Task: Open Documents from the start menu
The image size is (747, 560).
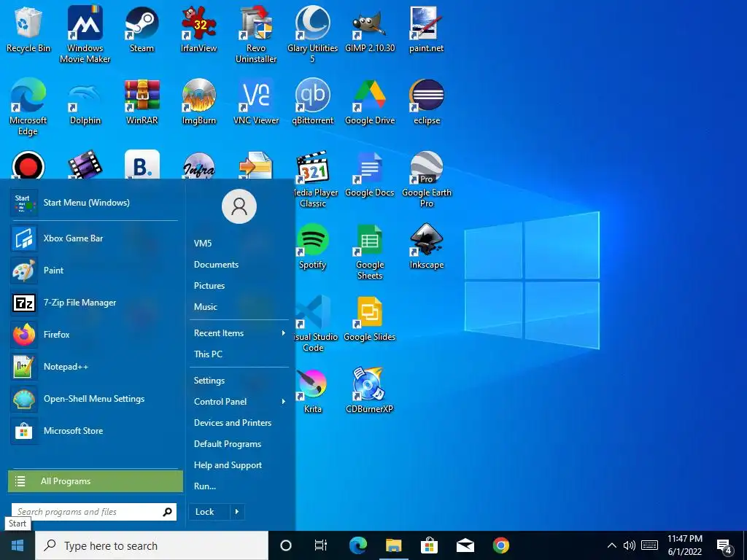Action: pos(239,264)
